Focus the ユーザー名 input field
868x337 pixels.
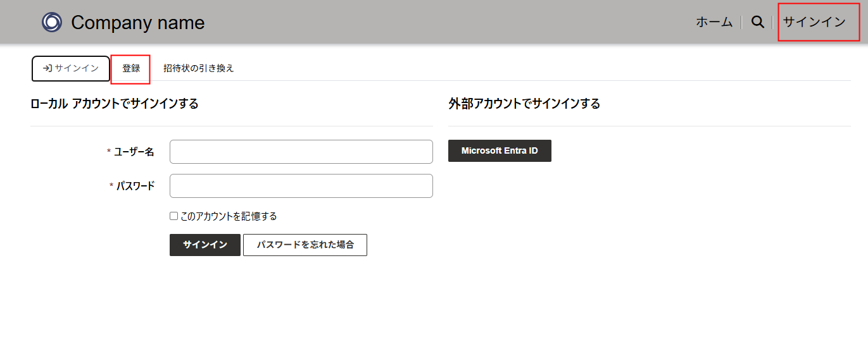tap(301, 152)
